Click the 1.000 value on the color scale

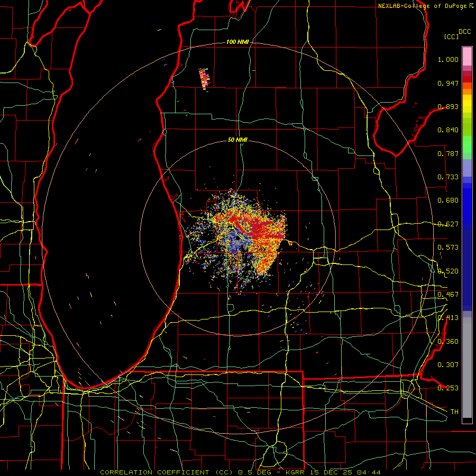[x=448, y=59]
